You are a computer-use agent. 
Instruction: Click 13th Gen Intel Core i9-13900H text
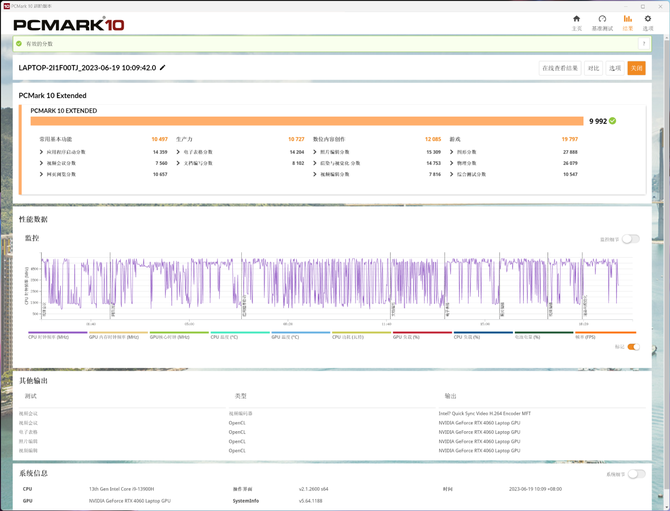(121, 489)
